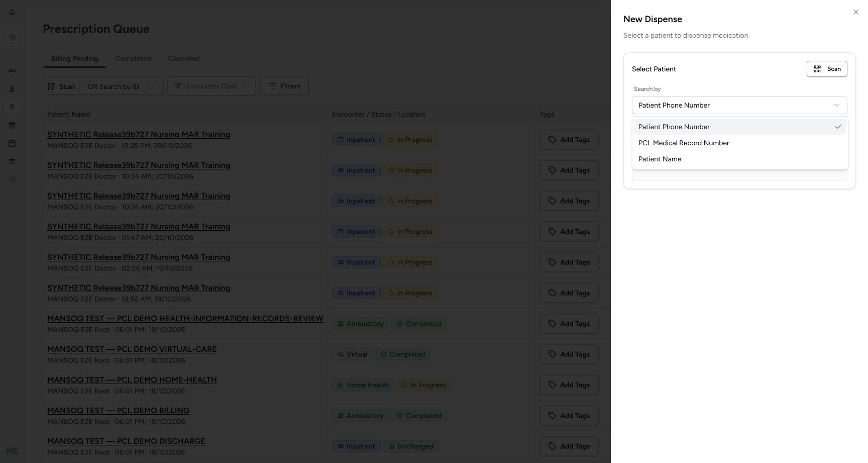This screenshot has width=868, height=463.
Task: Open the bed icon in sidebar
Action: coord(12,71)
